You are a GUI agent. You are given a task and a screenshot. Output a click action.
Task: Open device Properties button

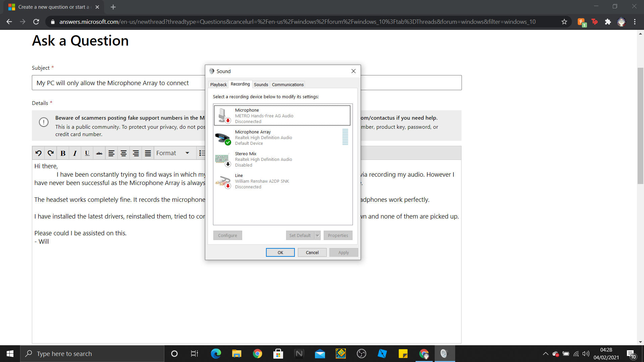(338, 235)
